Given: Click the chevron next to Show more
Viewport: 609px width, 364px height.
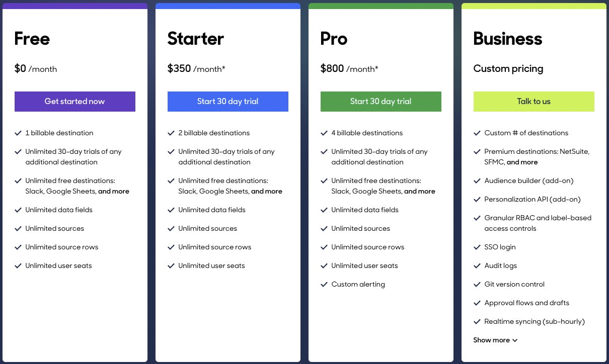Looking at the screenshot, I should [515, 340].
